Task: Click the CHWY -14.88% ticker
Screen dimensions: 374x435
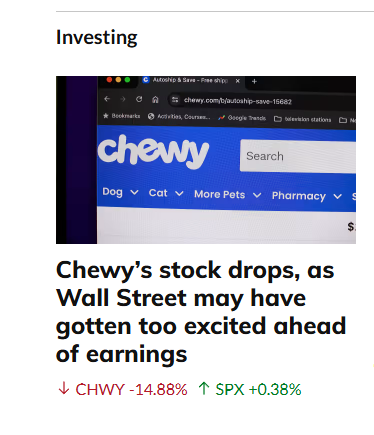Action: coord(131,389)
